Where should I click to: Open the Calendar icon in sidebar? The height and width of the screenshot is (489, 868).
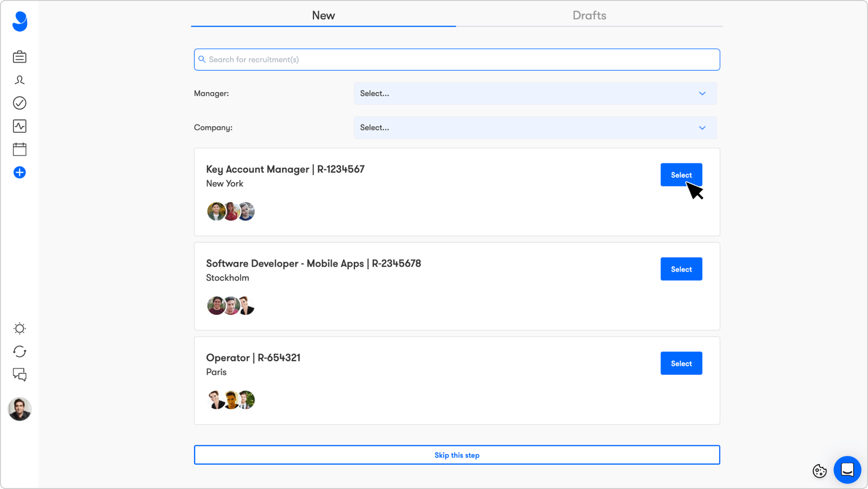click(19, 149)
